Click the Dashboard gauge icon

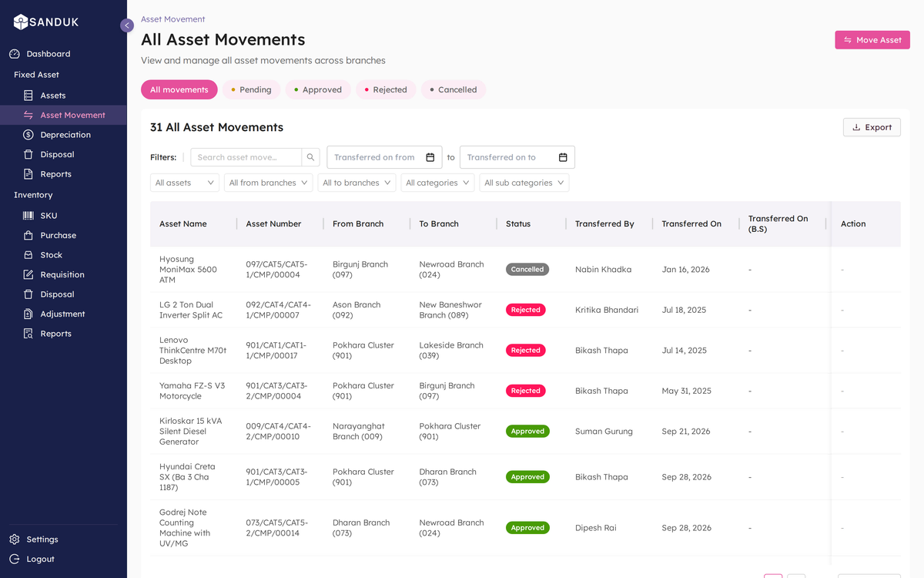(x=15, y=54)
